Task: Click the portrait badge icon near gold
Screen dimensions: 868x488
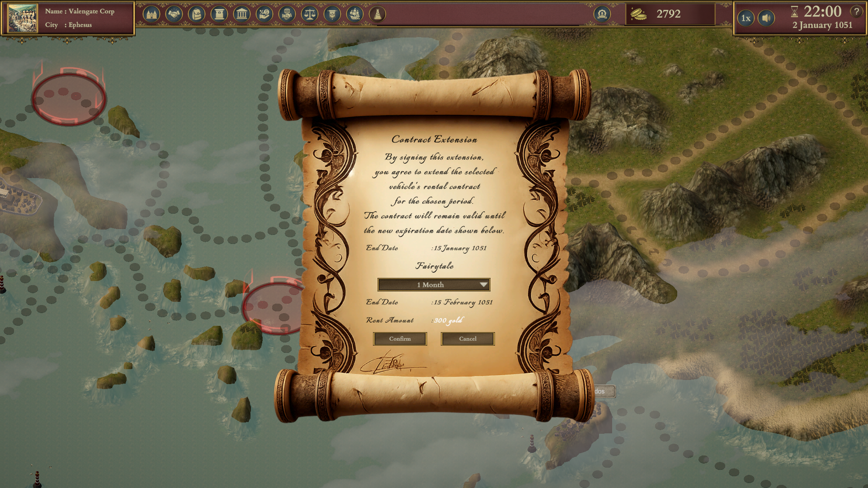Action: 602,14
